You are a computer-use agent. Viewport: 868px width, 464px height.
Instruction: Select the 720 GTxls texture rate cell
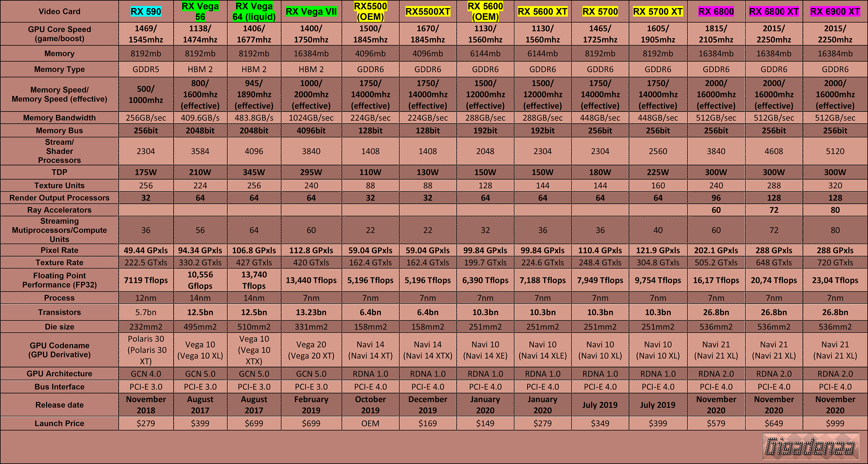835,262
